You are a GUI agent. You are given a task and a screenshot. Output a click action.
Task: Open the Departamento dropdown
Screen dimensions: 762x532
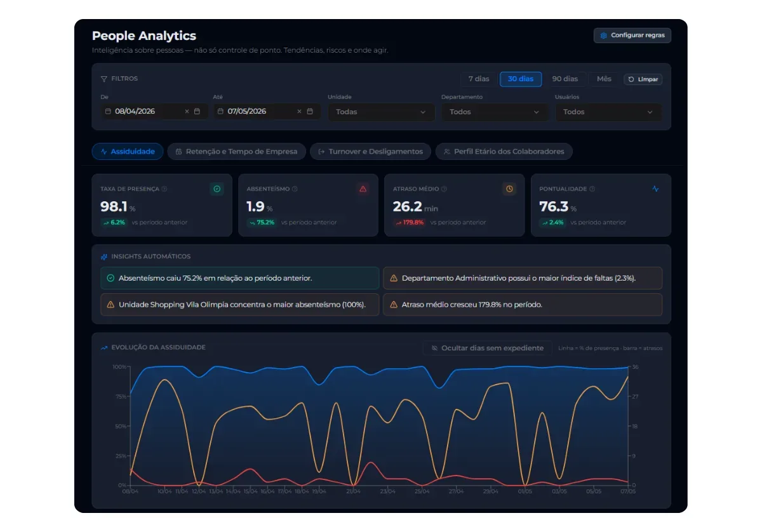point(495,112)
